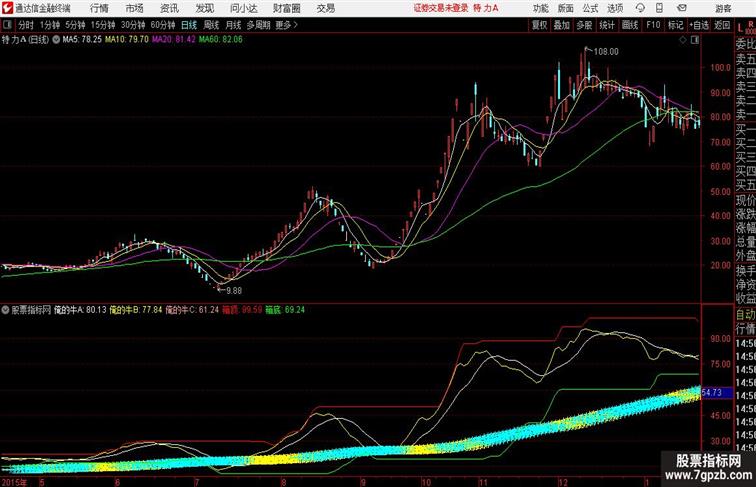Click the 证券交易未登录 login link
This screenshot has height=487, width=756.
click(441, 8)
